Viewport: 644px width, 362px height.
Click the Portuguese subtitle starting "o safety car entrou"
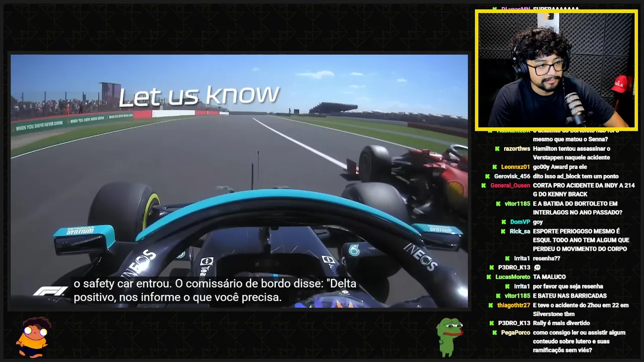tap(215, 291)
